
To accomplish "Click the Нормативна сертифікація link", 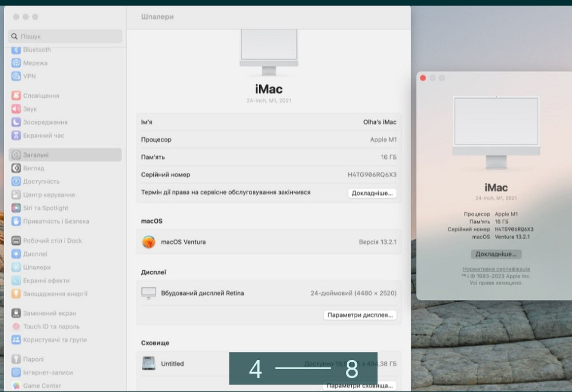I will (x=495, y=270).
